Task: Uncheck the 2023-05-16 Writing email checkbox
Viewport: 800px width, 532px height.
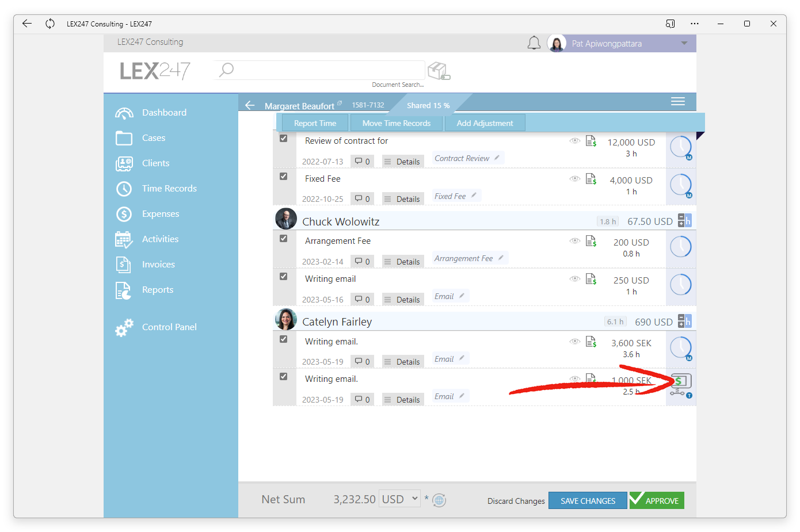Action: point(283,277)
